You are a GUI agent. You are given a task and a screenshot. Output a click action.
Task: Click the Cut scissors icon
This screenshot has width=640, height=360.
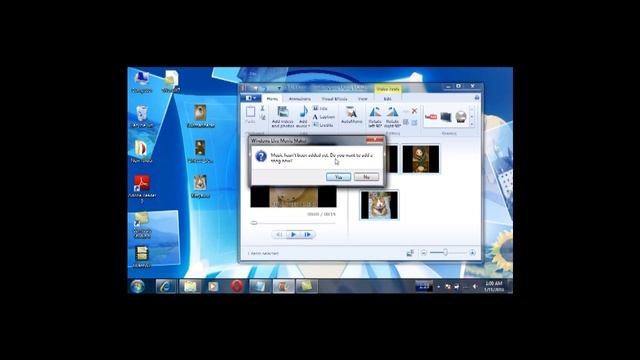(x=262, y=108)
